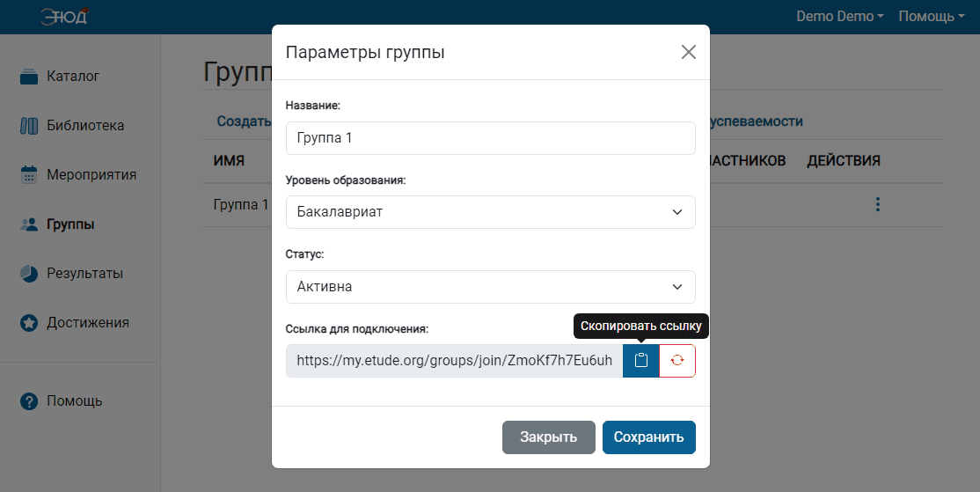
Task: Click the join link text field
Action: [x=455, y=361]
